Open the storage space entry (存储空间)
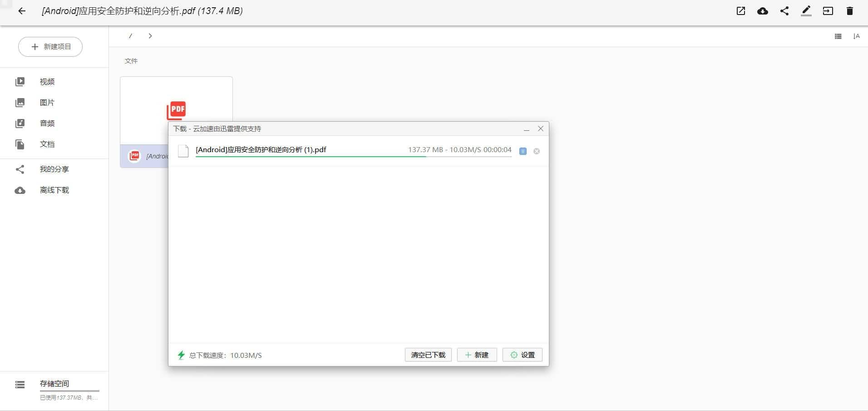This screenshot has height=411, width=868. (54, 384)
